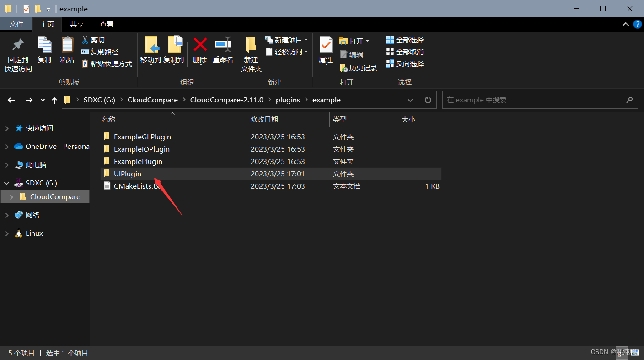The width and height of the screenshot is (644, 360).
Task: Expand Quick access (快速访问) tree node
Action: [7, 128]
